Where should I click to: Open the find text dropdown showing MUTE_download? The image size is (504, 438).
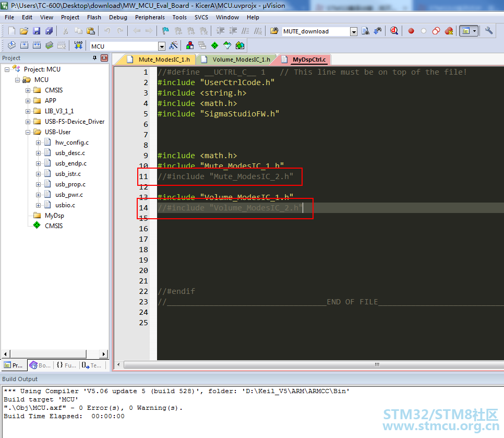coord(354,31)
